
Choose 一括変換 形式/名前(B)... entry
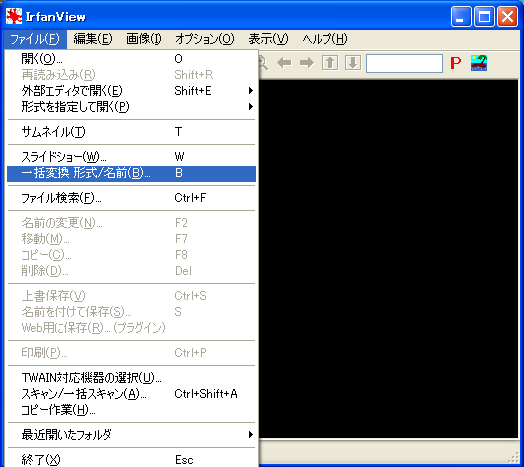131,173
